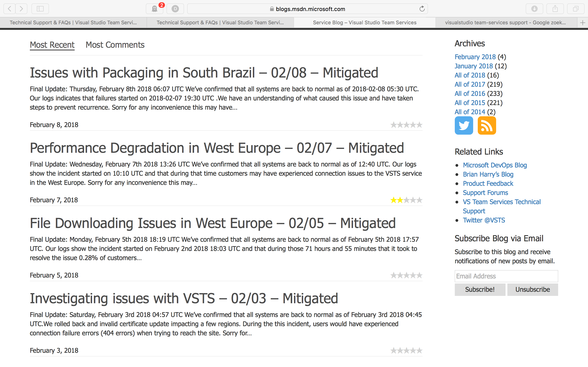
Task: Click the extension icon with badge 2
Action: 155,9
